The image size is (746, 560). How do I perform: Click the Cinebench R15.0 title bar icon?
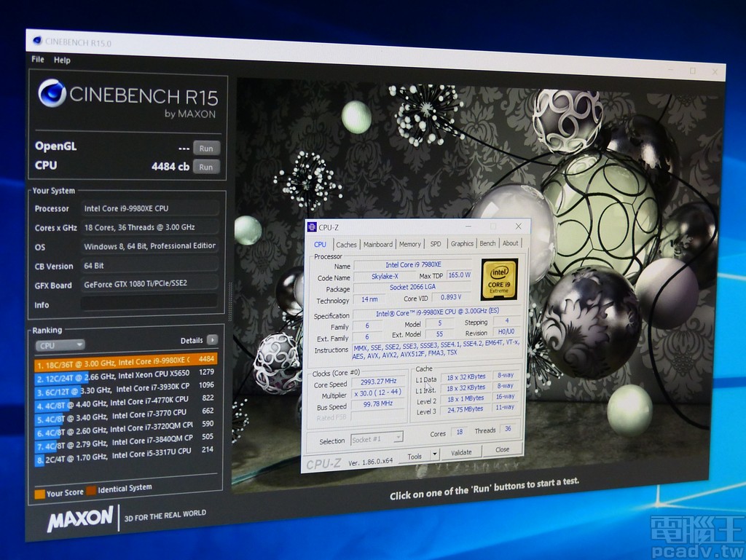[x=38, y=41]
